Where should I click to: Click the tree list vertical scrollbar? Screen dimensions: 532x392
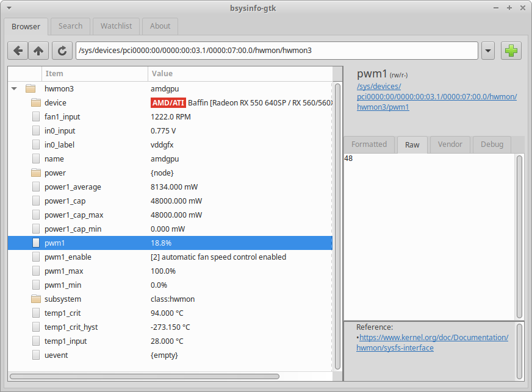pyautogui.click(x=337, y=226)
